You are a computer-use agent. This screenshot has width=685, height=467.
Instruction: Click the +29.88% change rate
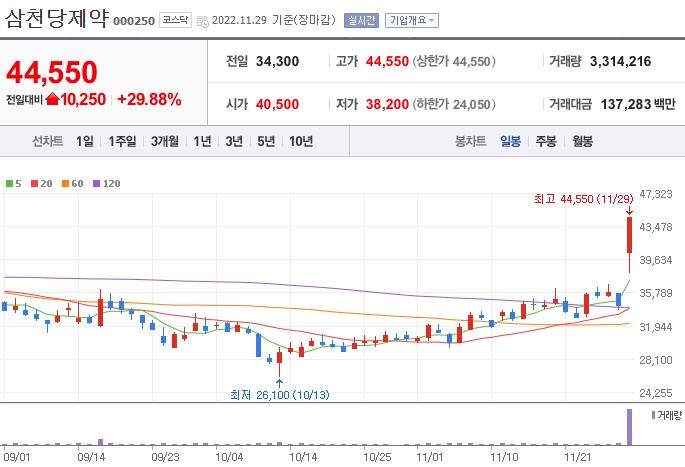pos(149,99)
